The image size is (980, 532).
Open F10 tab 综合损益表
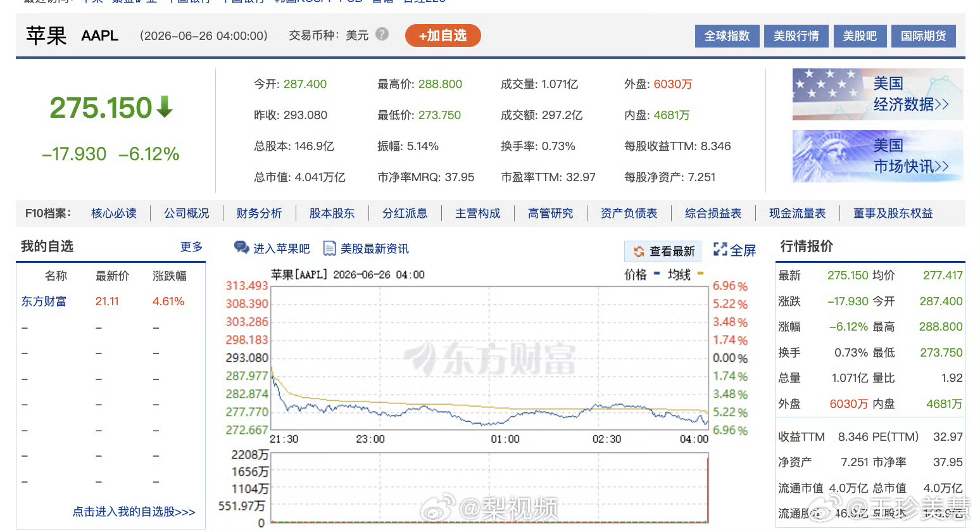point(713,213)
